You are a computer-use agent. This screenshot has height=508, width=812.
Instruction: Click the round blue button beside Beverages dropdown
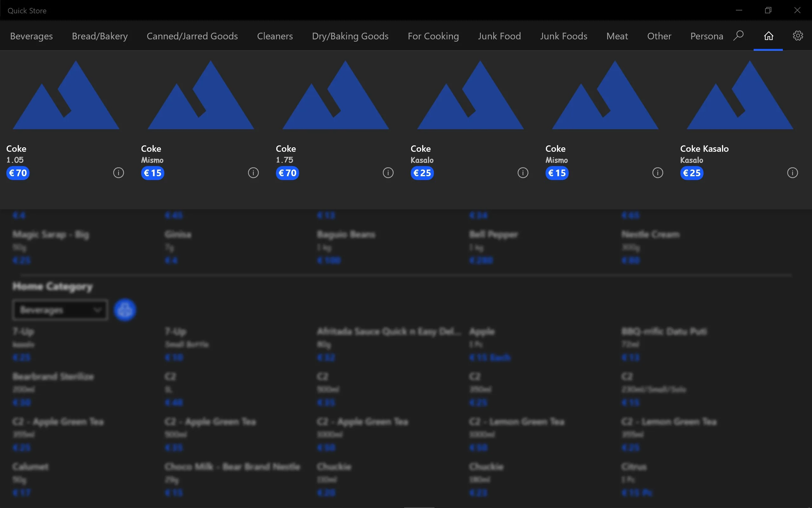click(125, 310)
